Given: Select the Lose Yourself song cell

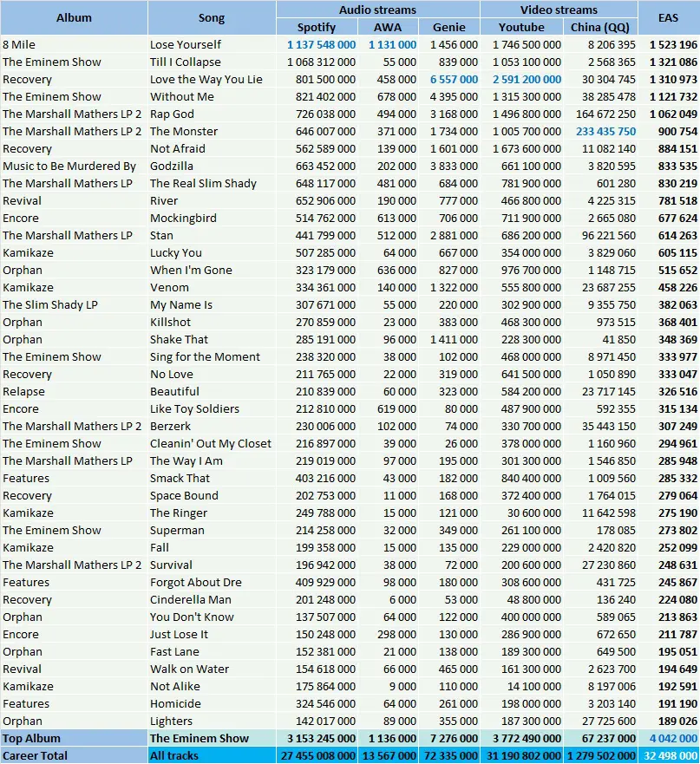Looking at the screenshot, I should point(212,44).
